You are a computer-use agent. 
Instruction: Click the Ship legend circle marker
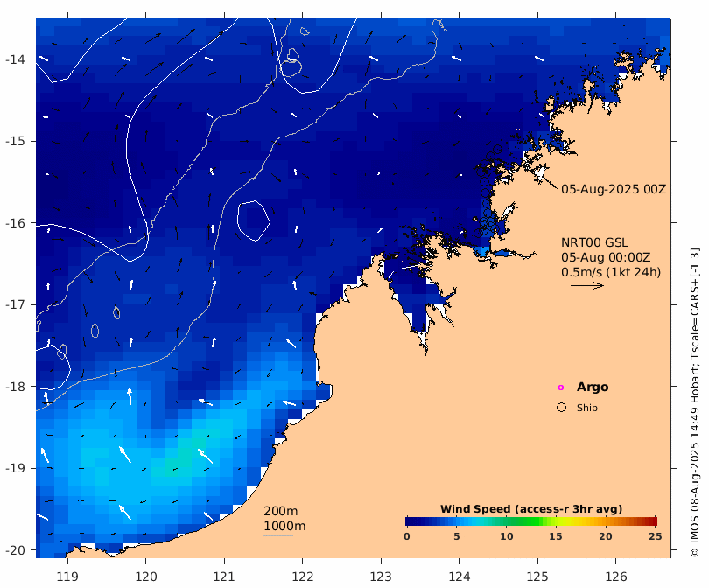561,408
